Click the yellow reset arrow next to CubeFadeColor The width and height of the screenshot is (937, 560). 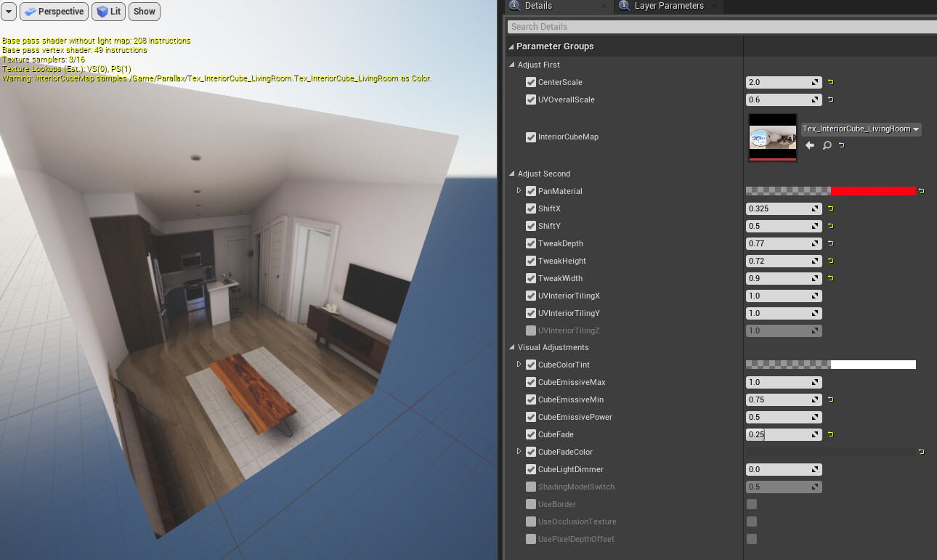[921, 451]
